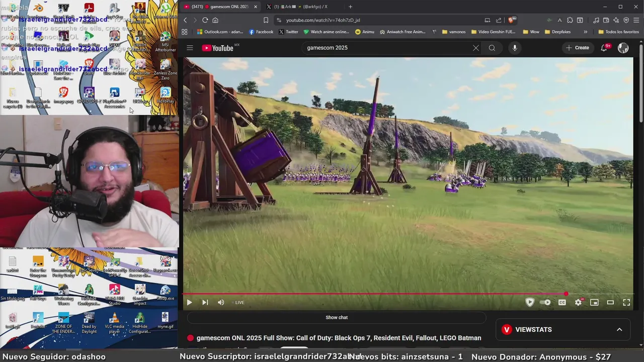Screen dimensions: 644x362
Task: Switch to miniplayer mode
Action: [594, 302]
